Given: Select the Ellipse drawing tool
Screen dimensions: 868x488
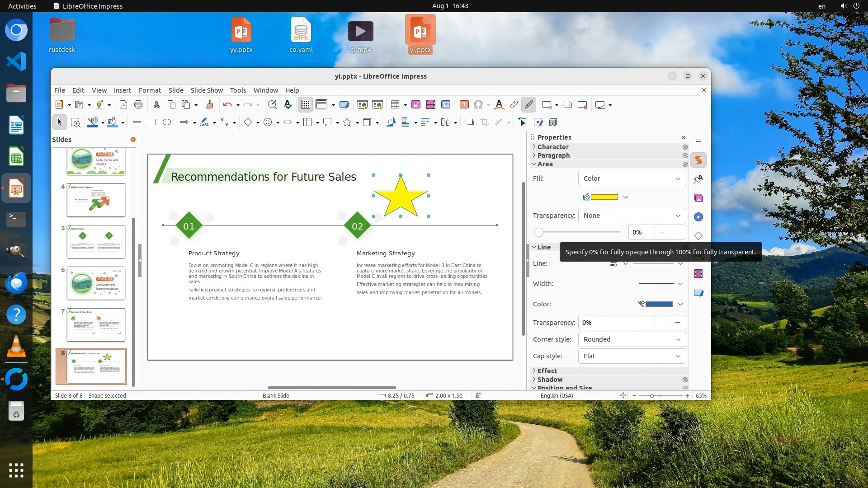Looking at the screenshot, I should tap(167, 122).
